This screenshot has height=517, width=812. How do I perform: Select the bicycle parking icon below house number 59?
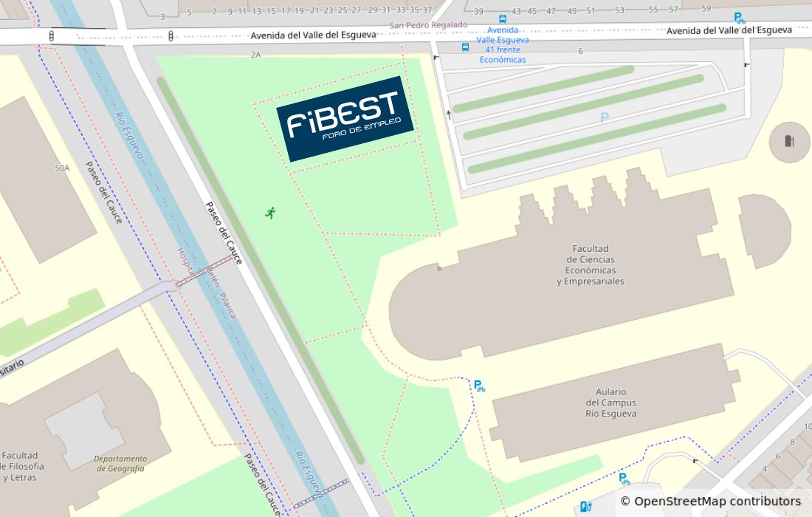pyautogui.click(x=740, y=18)
